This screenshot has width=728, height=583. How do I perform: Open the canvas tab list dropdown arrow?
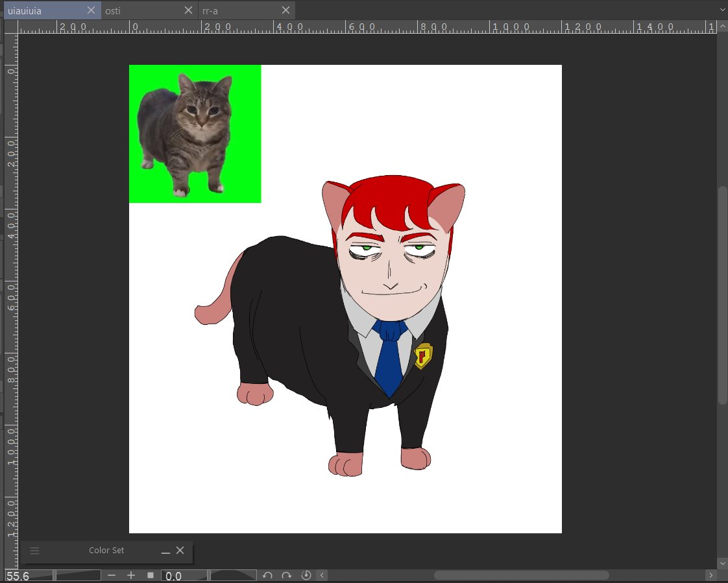point(722,10)
